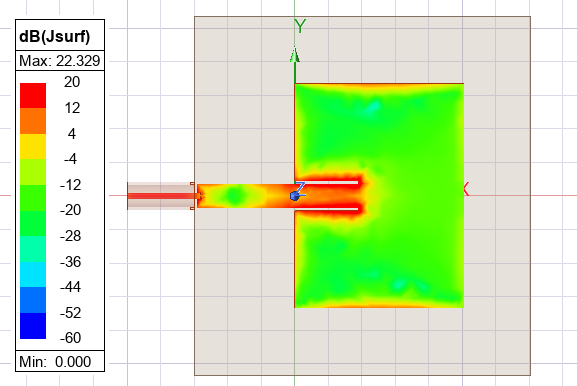Click the dB(Jsurf) legend title
Image resolution: width=577 pixels, height=386 pixels.
coord(54,36)
